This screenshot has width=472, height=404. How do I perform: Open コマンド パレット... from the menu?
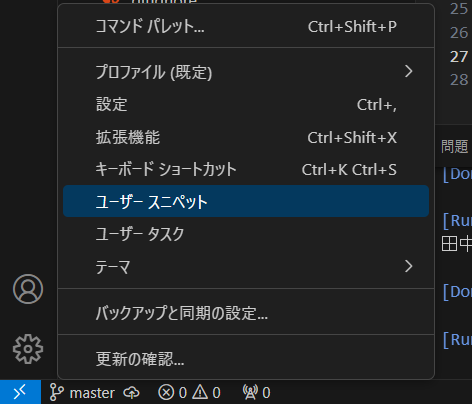246,27
